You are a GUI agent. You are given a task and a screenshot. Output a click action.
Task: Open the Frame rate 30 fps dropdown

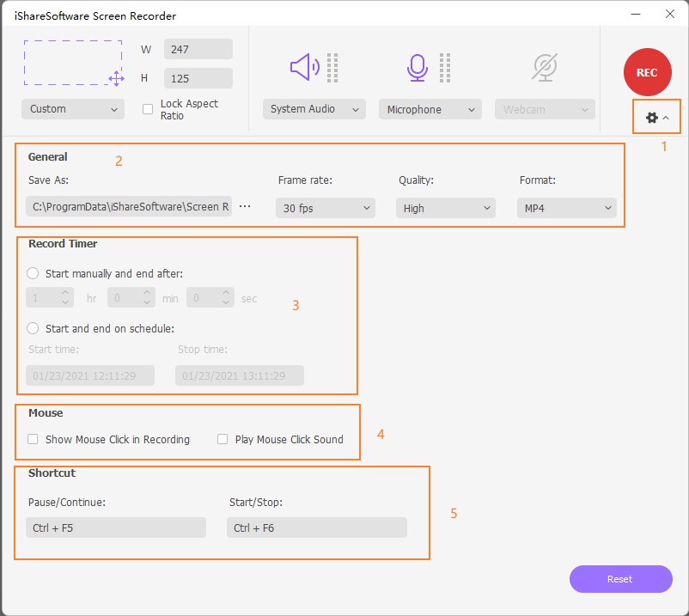point(326,208)
